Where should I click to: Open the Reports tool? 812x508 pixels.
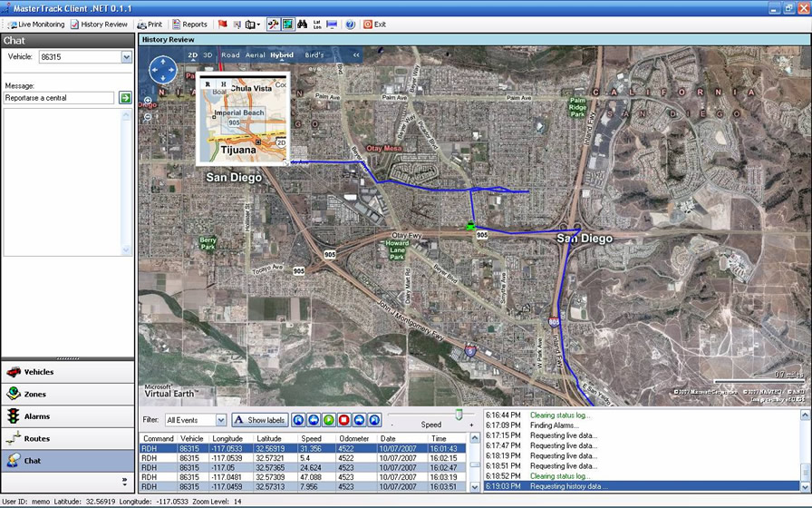(189, 24)
